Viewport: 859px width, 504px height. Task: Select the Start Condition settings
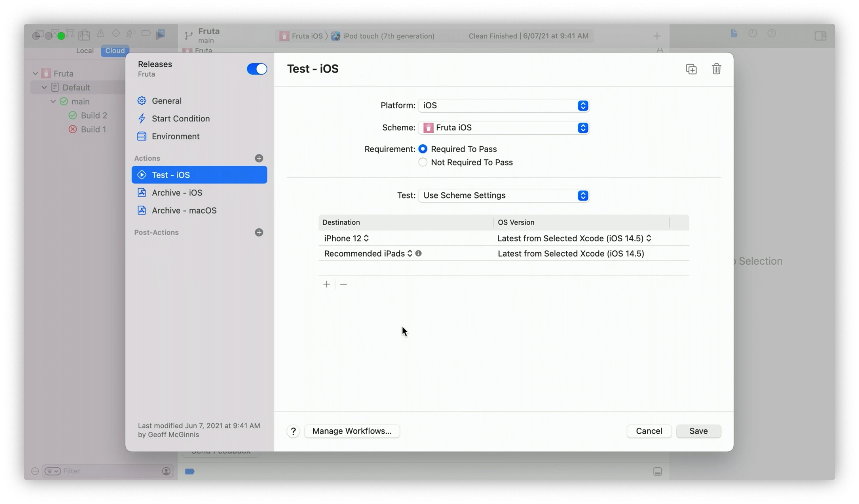181,119
